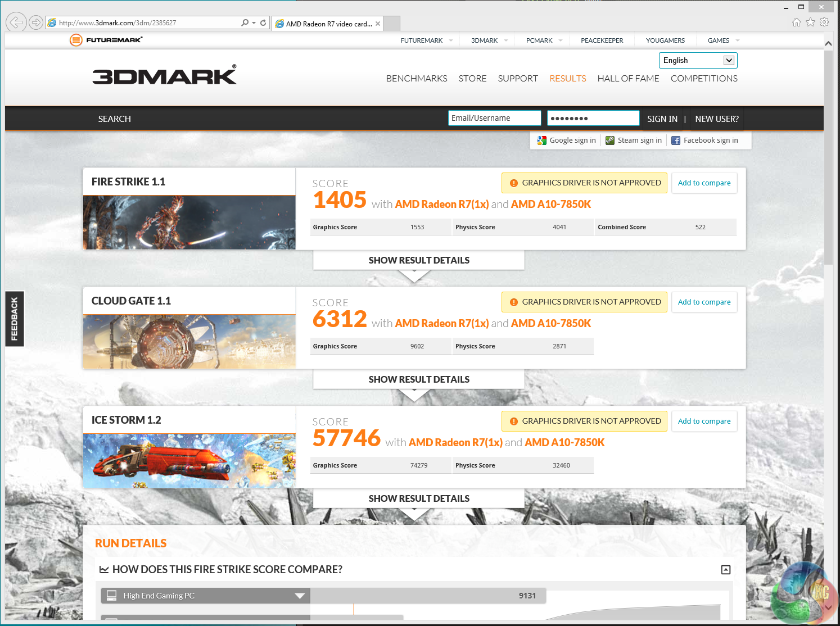Click the scrollbar up arrow
This screenshot has height=626, width=840.
[x=829, y=43]
